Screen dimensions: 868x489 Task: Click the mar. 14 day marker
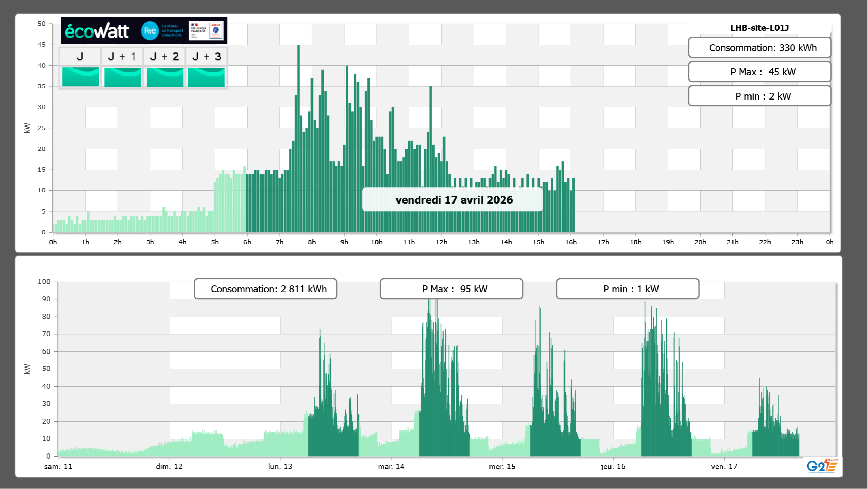tap(391, 466)
